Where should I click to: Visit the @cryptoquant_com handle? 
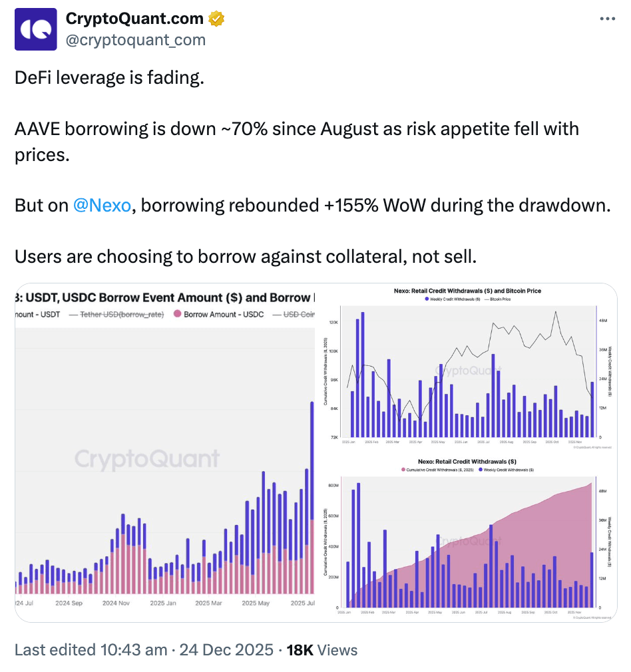click(135, 40)
